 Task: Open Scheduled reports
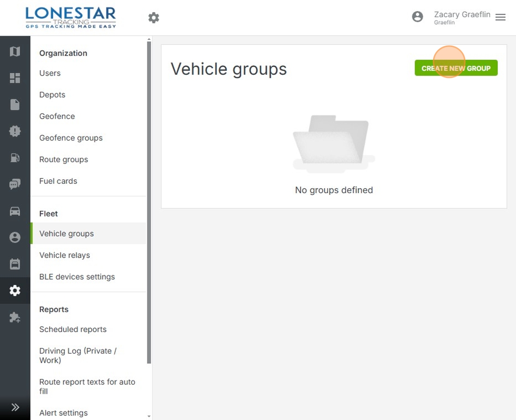[73, 330]
